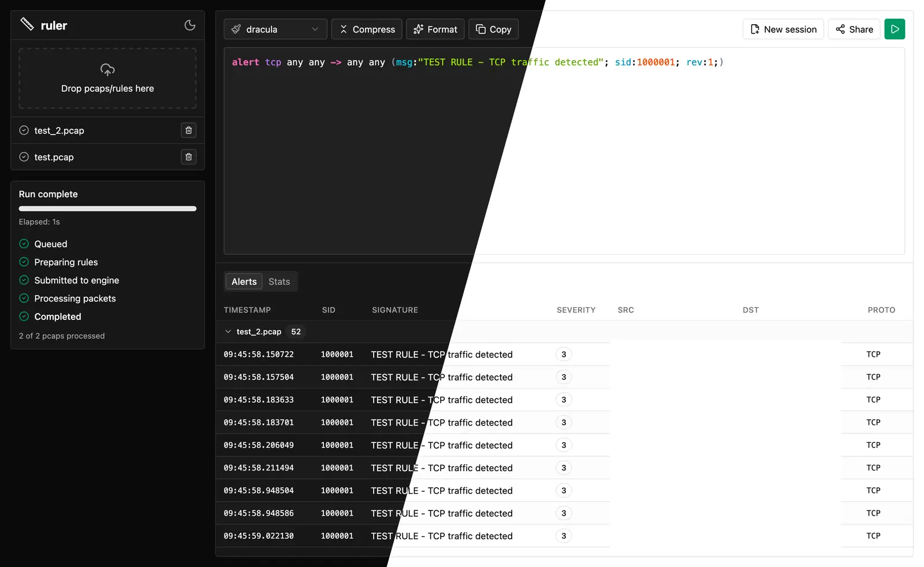Click the Compress button
Viewport: 924px width, 567px height.
[x=367, y=29]
